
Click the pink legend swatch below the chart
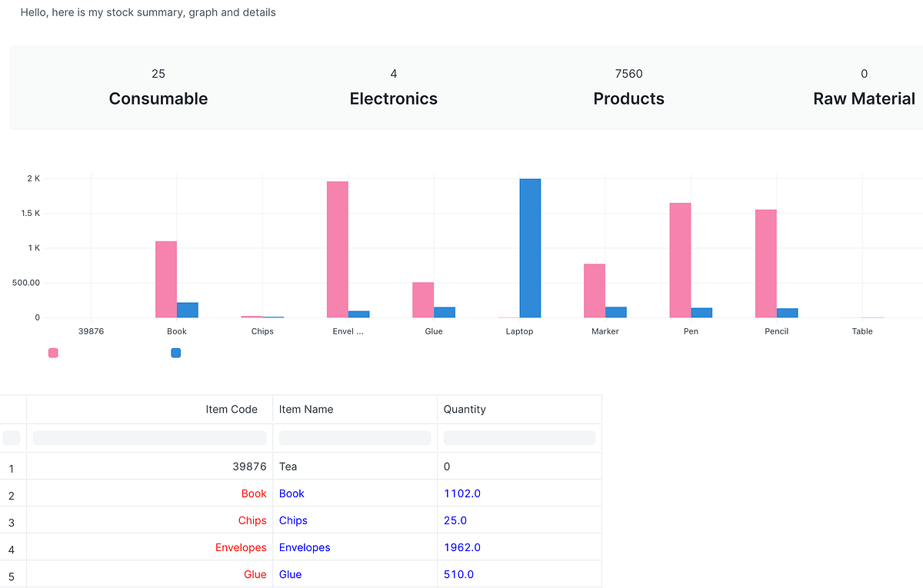tap(52, 353)
